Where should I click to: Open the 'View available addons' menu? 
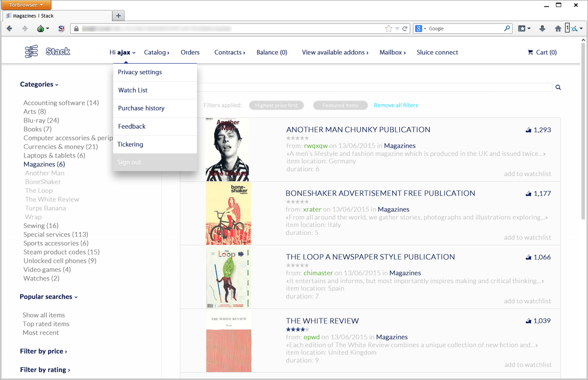point(335,52)
